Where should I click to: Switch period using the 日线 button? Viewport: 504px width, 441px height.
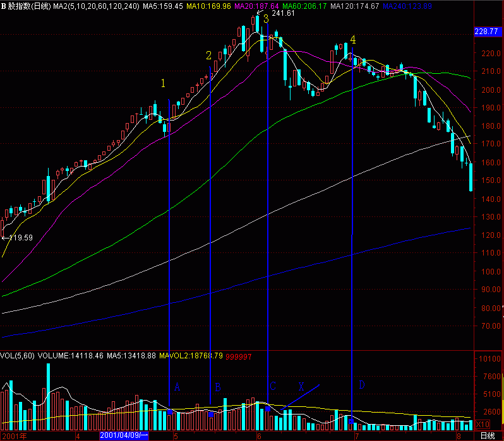pyautogui.click(x=487, y=435)
